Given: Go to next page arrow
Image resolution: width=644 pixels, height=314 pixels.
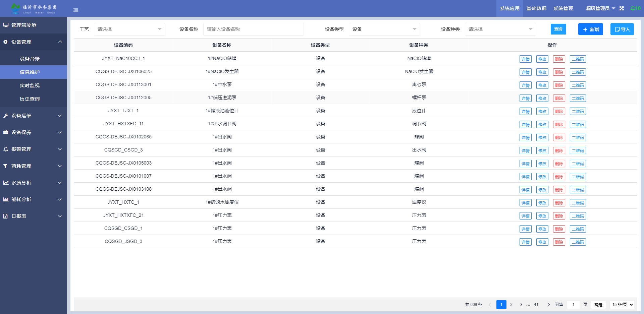Looking at the screenshot, I should pos(548,305).
